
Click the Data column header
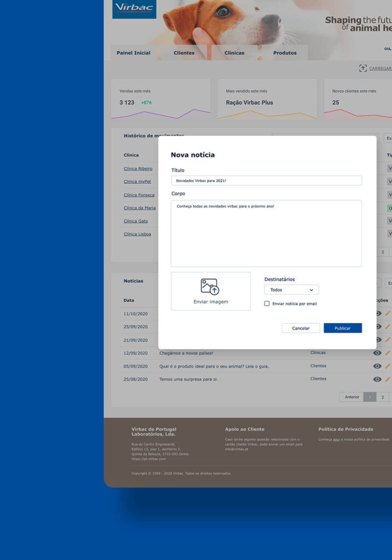click(x=129, y=300)
